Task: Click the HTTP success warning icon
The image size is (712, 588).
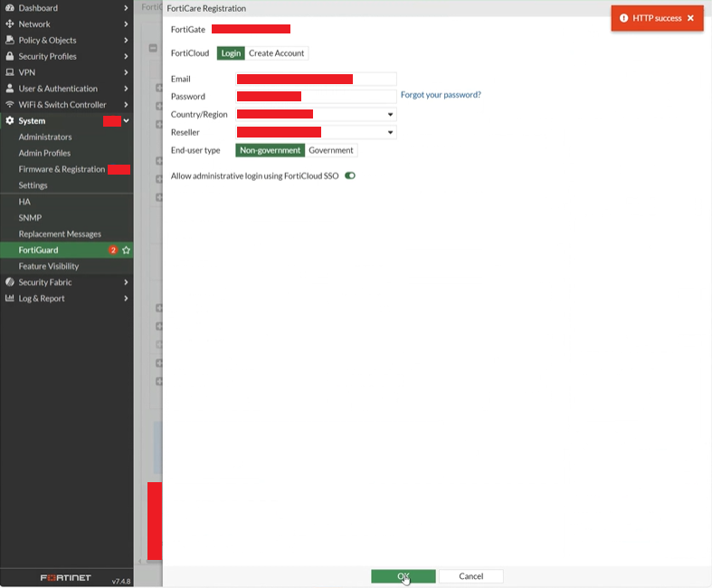Action: pyautogui.click(x=624, y=18)
